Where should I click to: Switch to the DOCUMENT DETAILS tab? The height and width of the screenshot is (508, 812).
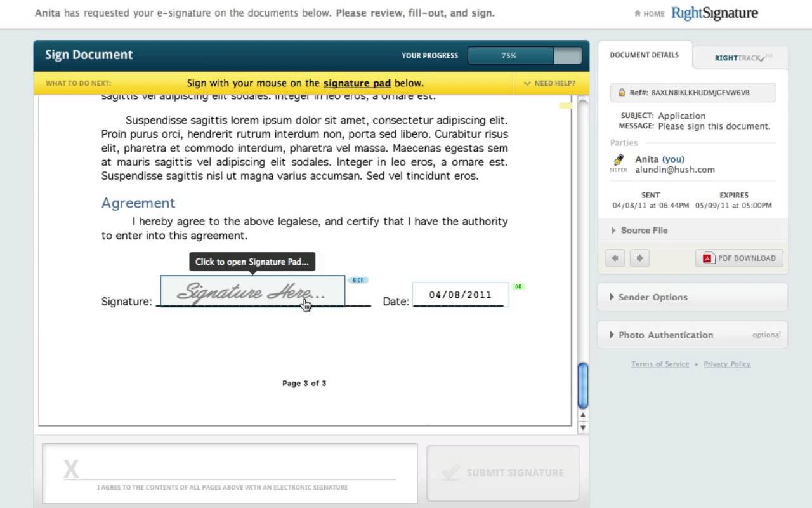pyautogui.click(x=645, y=55)
